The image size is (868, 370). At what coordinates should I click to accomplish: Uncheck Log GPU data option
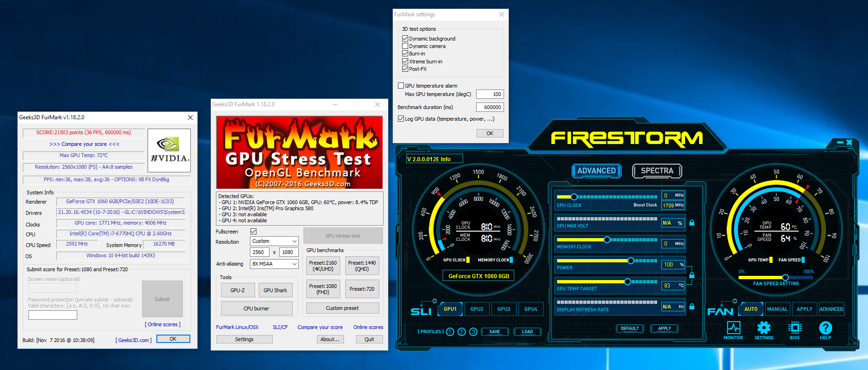point(401,119)
